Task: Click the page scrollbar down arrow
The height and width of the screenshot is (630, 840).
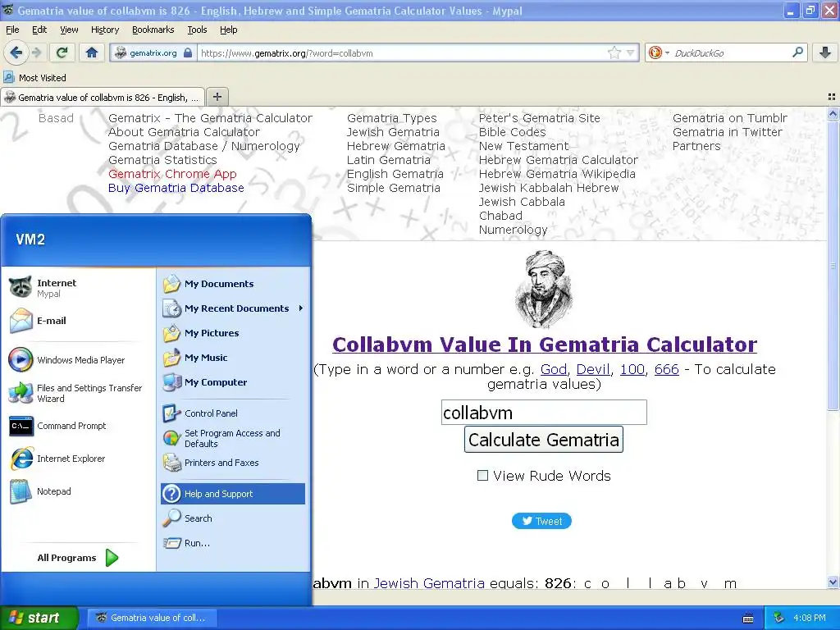Action: [833, 582]
